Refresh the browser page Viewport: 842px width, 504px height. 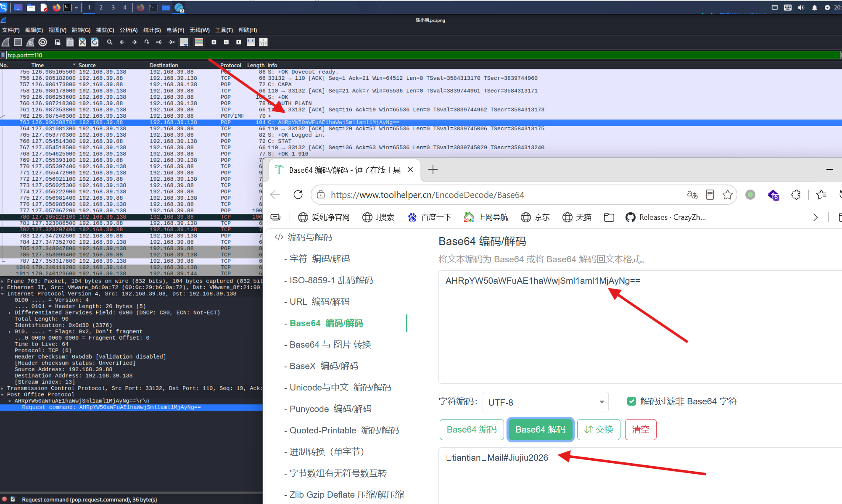[298, 195]
